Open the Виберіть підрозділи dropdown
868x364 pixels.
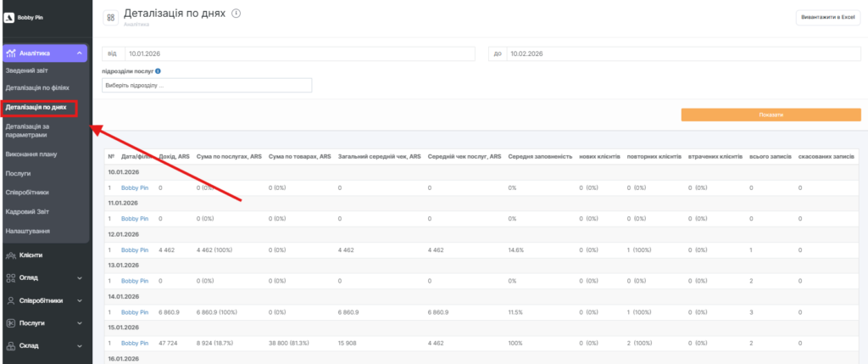(207, 86)
